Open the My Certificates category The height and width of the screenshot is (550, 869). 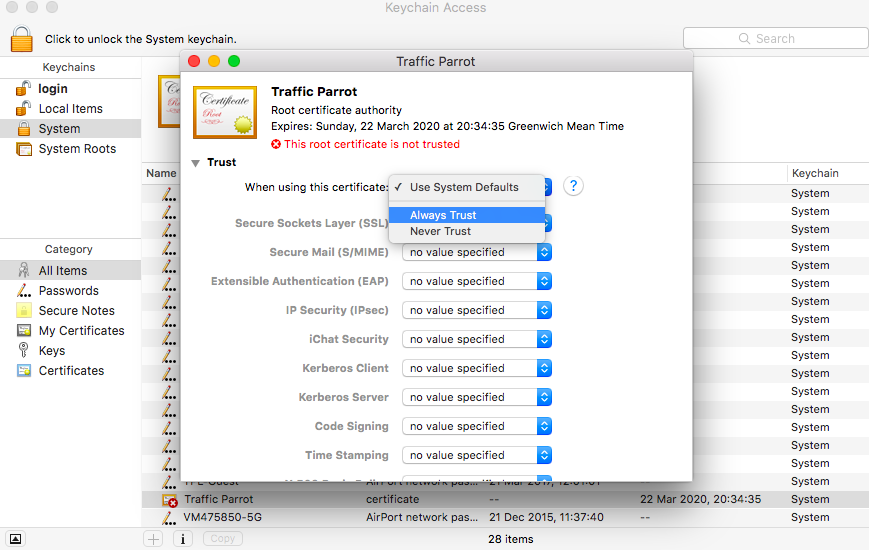pos(81,330)
